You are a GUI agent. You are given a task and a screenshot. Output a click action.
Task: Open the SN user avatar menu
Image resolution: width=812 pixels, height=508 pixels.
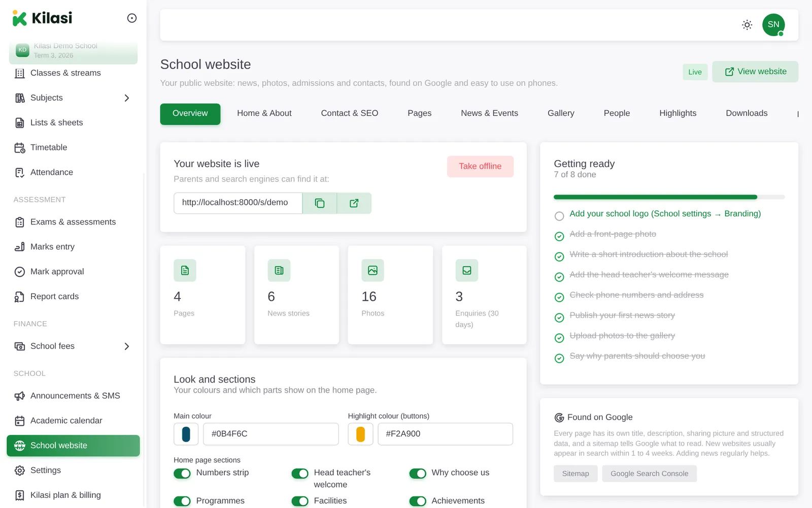coord(773,25)
